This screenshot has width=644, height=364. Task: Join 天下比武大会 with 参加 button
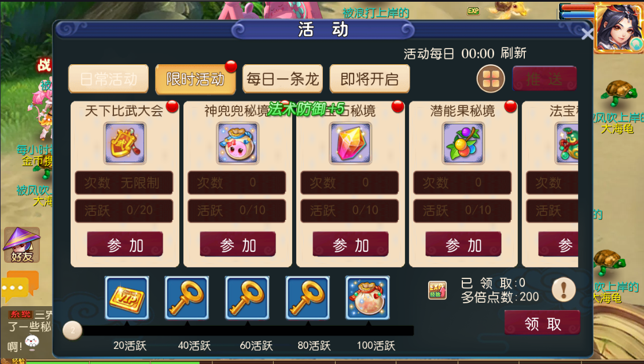point(125,244)
